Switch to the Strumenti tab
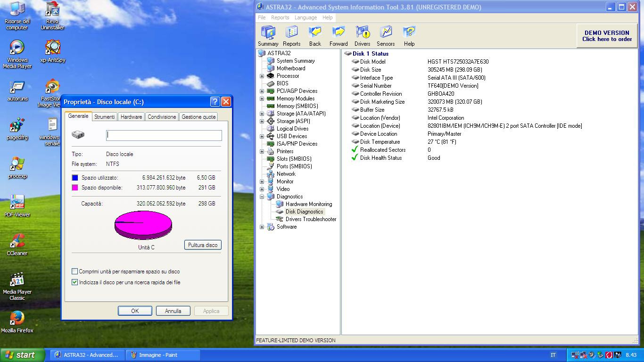The image size is (644, 362). [104, 117]
